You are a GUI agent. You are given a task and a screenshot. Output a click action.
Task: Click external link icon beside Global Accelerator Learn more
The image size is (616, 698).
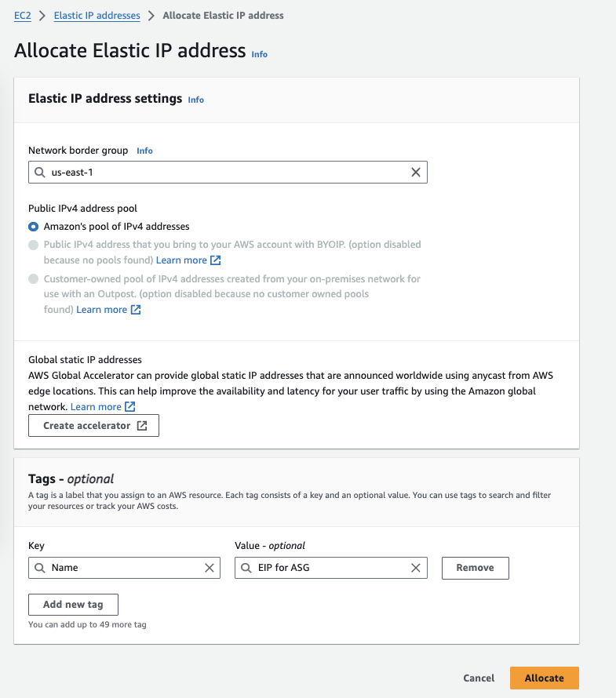pyautogui.click(x=130, y=407)
